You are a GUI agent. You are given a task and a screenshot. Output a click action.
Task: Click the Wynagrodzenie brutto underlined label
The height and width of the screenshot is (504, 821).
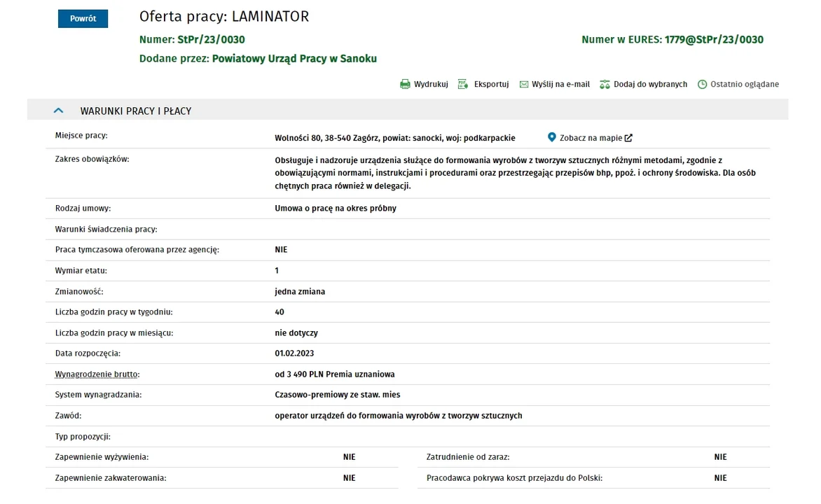pos(97,374)
